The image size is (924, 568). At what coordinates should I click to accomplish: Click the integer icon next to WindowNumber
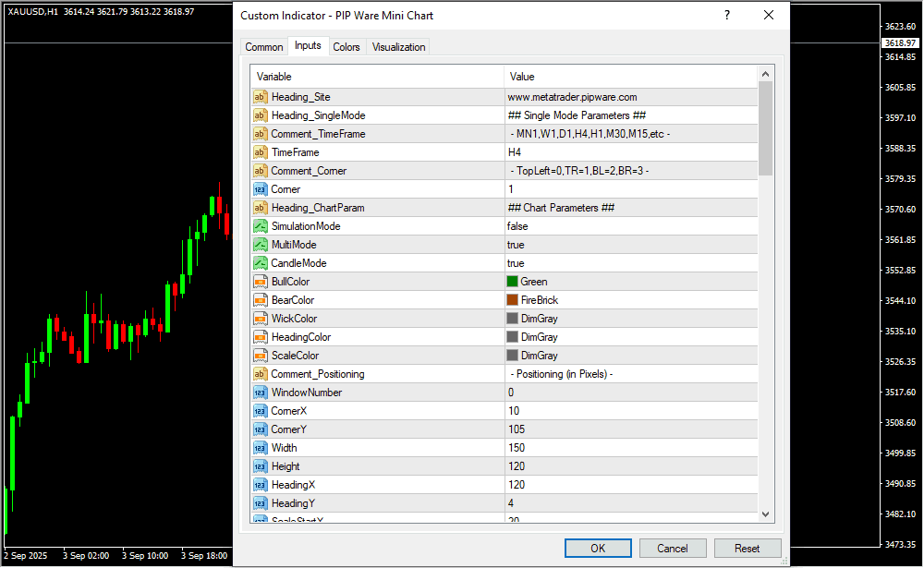pyautogui.click(x=260, y=393)
